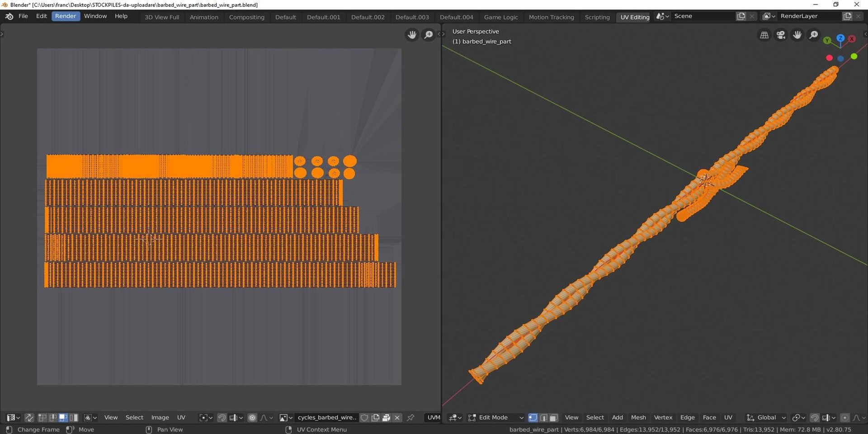This screenshot has width=868, height=434.
Task: Click the Blender logo menu icon
Action: (9, 16)
